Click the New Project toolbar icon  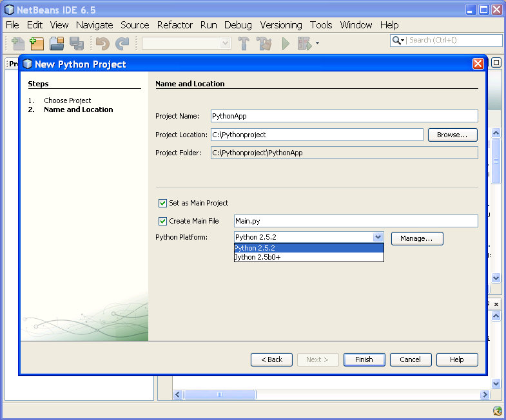click(x=37, y=44)
